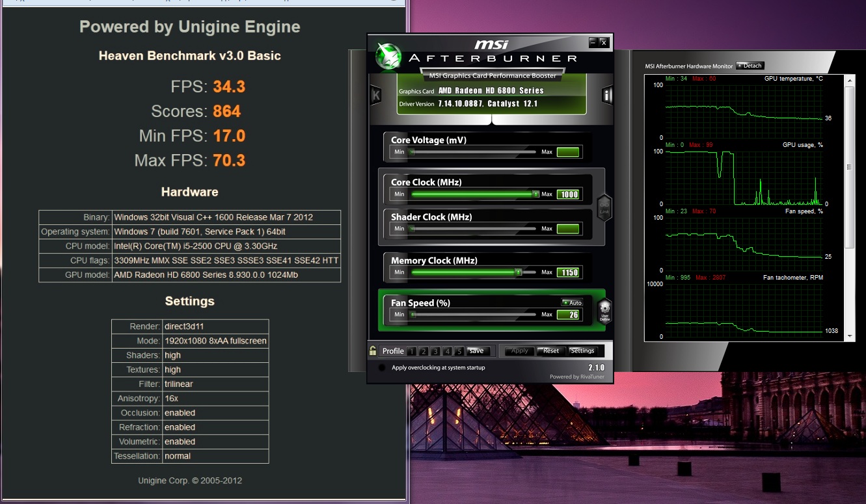Click the FPS value 34.3
Viewport: 866px width, 504px height.
point(228,86)
